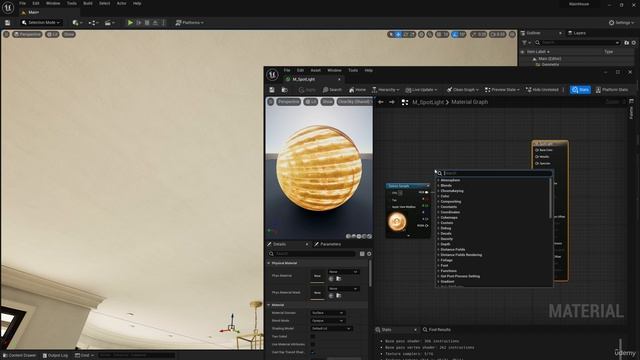The width and height of the screenshot is (640, 360).
Task: Click M_SpotLight breadcrumb link
Action: pos(427,102)
